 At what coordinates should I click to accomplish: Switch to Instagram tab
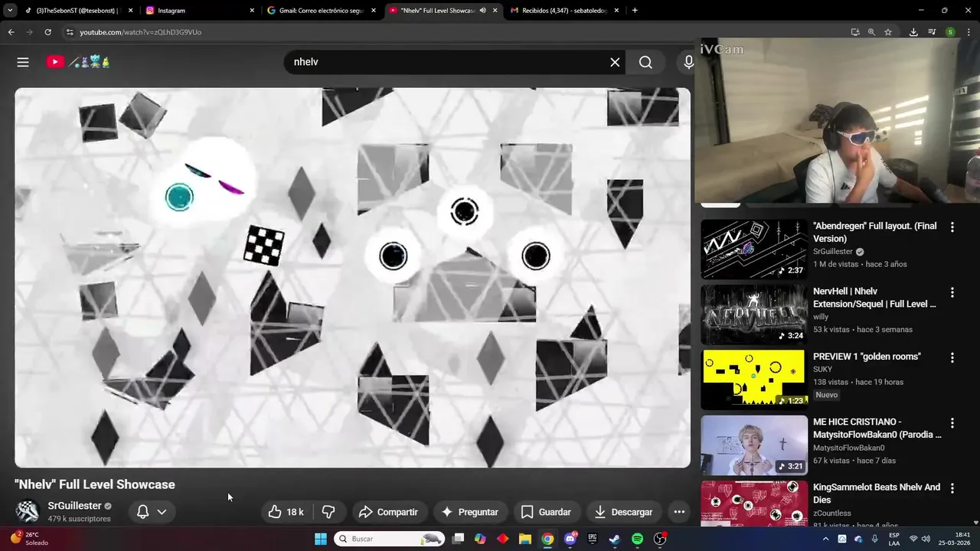pyautogui.click(x=201, y=11)
